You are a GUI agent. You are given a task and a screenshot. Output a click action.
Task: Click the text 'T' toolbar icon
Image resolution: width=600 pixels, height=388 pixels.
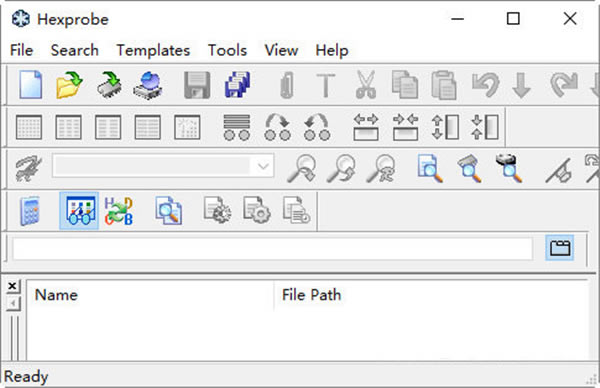tap(326, 85)
